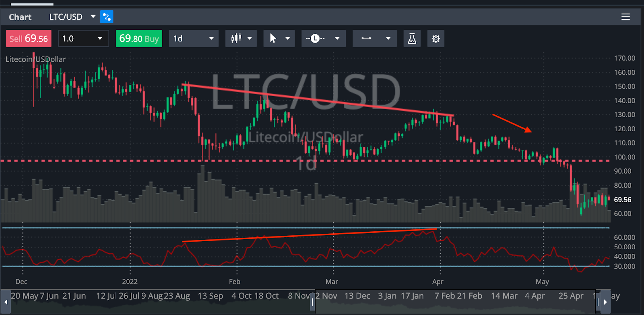
Task: Open the 1d timeframe dropdown
Action: pos(194,39)
